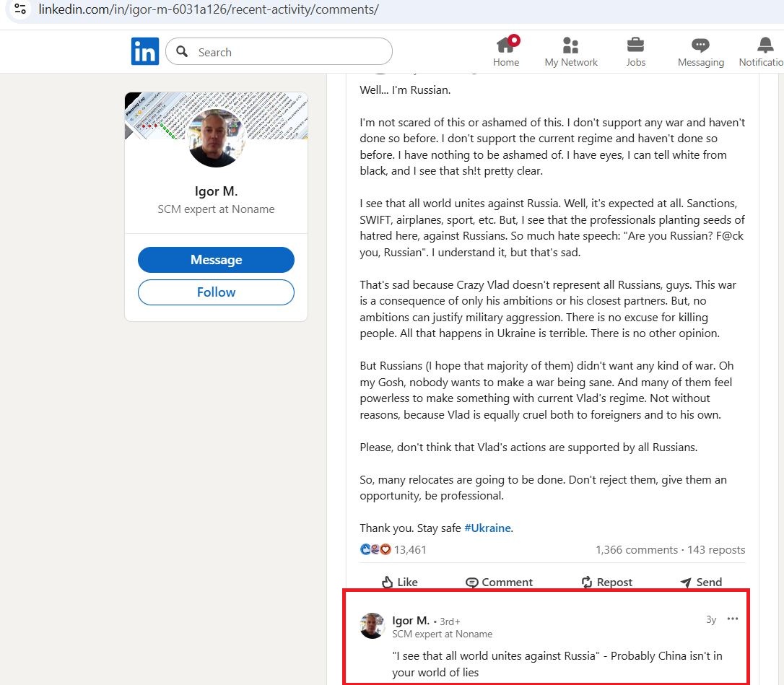Send a Message to Igor M.

(x=216, y=260)
